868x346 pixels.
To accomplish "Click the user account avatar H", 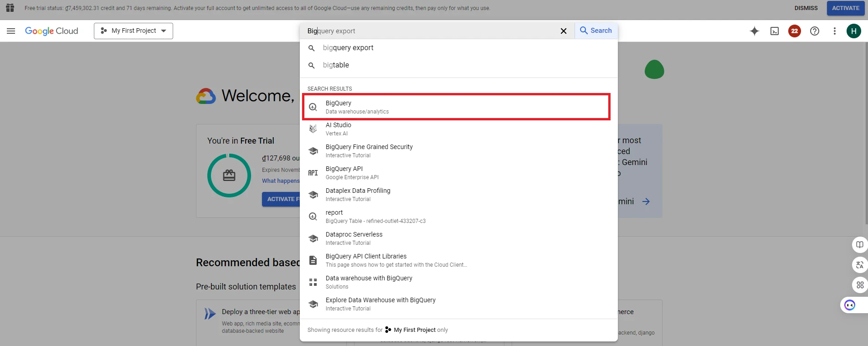I will [853, 31].
